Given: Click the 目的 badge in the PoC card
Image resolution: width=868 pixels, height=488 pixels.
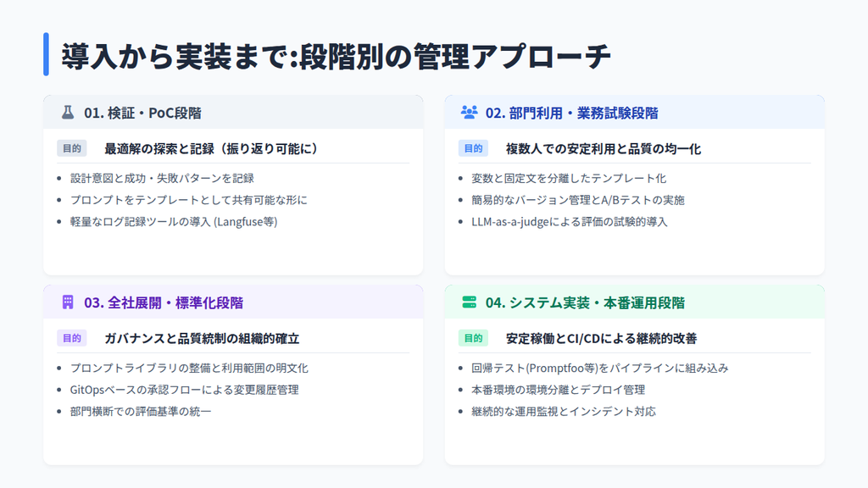Looking at the screenshot, I should tap(72, 146).
